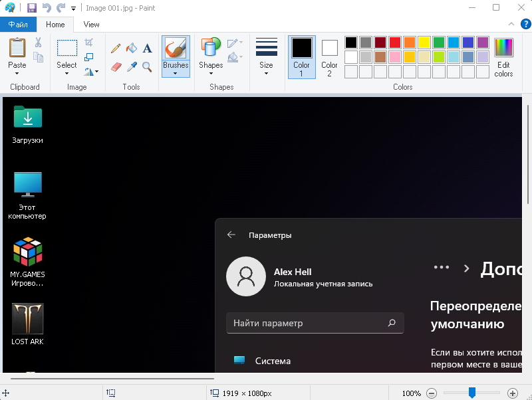Pick the red color swatch
Image resolution: width=532 pixels, height=400 pixels.
pyautogui.click(x=395, y=43)
